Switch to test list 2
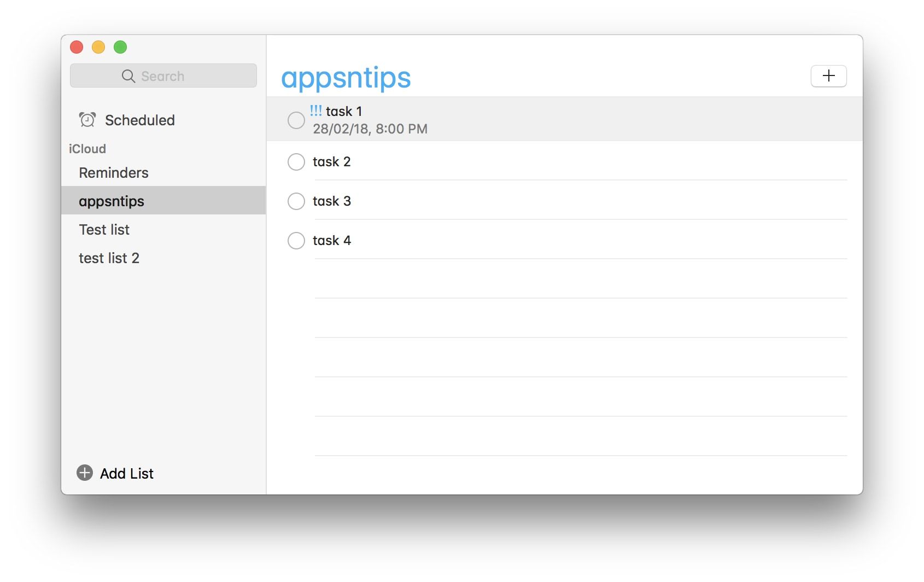 pos(109,258)
